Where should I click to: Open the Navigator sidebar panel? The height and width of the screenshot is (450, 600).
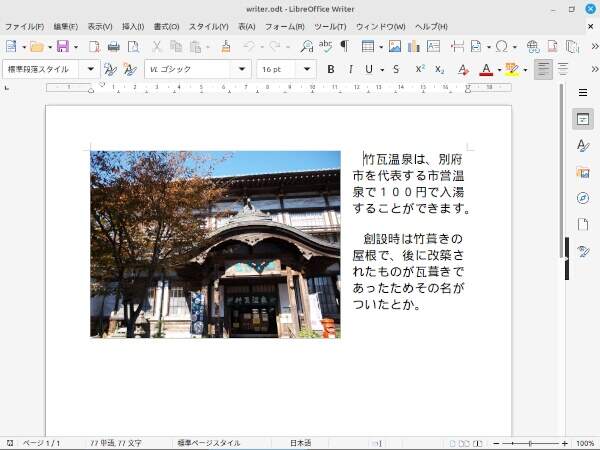coord(583,198)
